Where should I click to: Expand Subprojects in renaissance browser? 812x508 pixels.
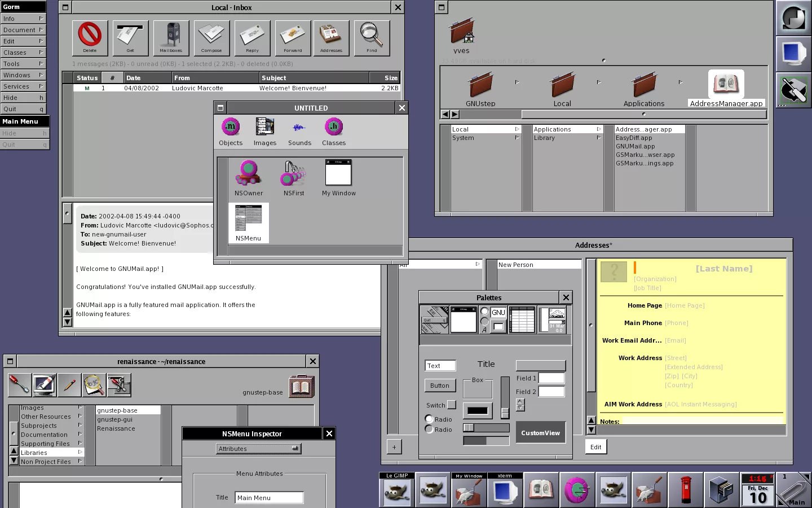(x=52, y=426)
